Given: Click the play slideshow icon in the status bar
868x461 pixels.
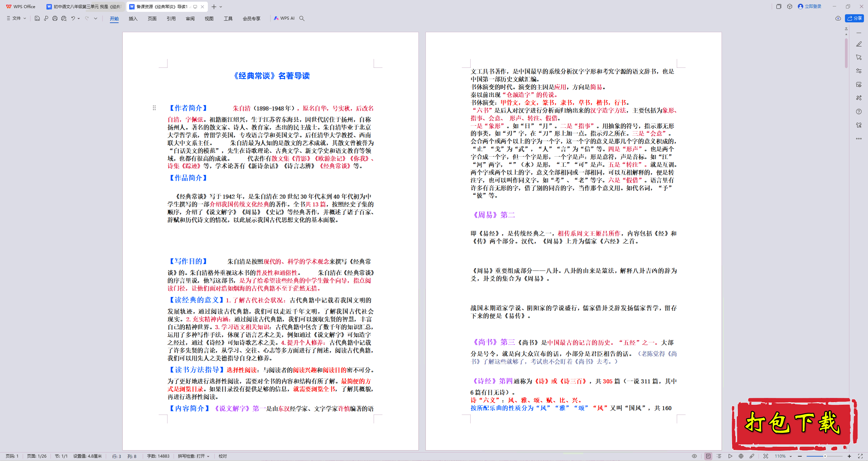Looking at the screenshot, I should pos(730,456).
